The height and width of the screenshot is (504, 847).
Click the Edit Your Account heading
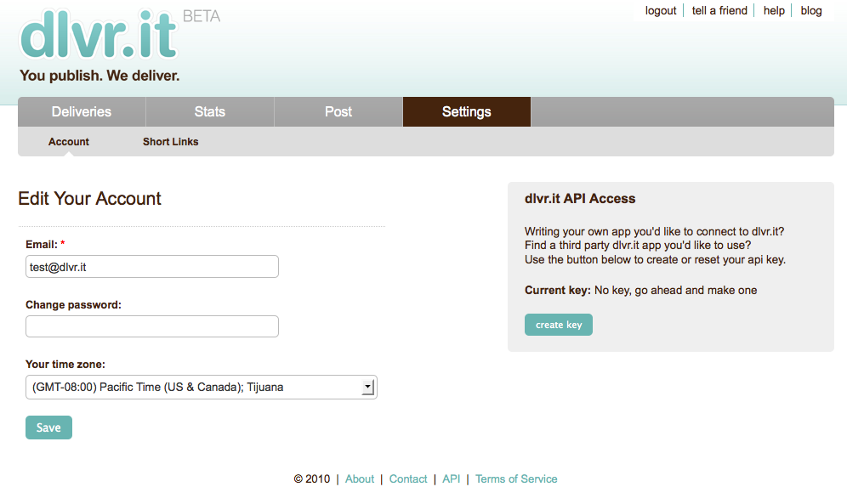coord(89,199)
